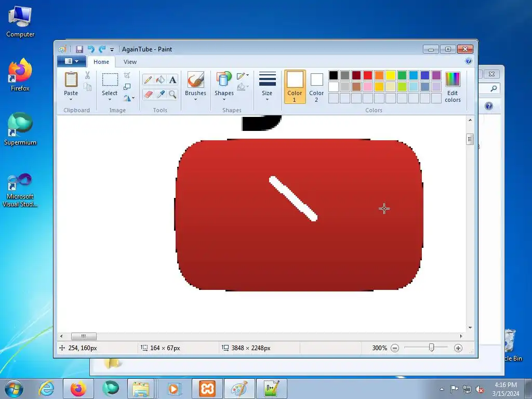Select the Magnifier tool
Image resolution: width=532 pixels, height=399 pixels.
172,94
